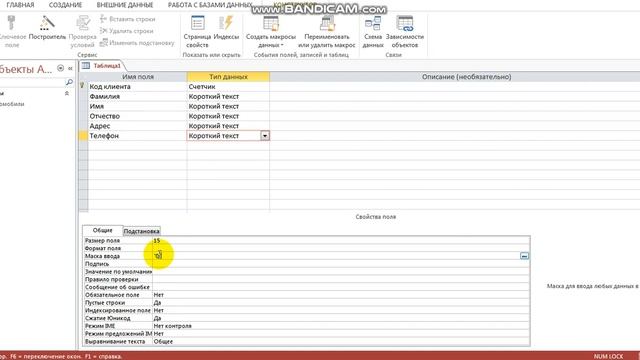Click the Маска ввода input field

(336, 256)
